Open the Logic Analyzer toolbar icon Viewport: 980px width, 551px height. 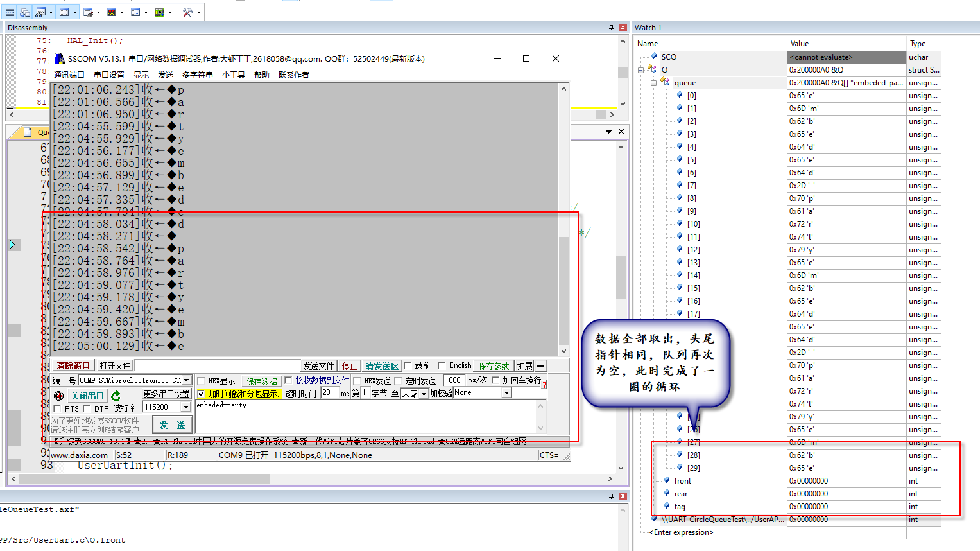click(112, 12)
